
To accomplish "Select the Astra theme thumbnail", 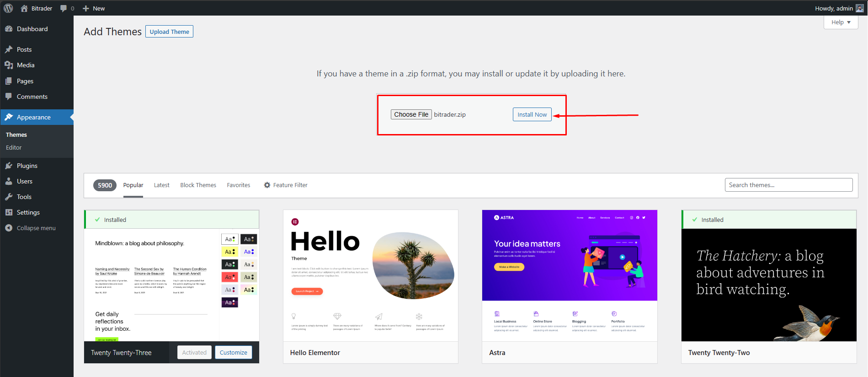I will click(x=569, y=275).
